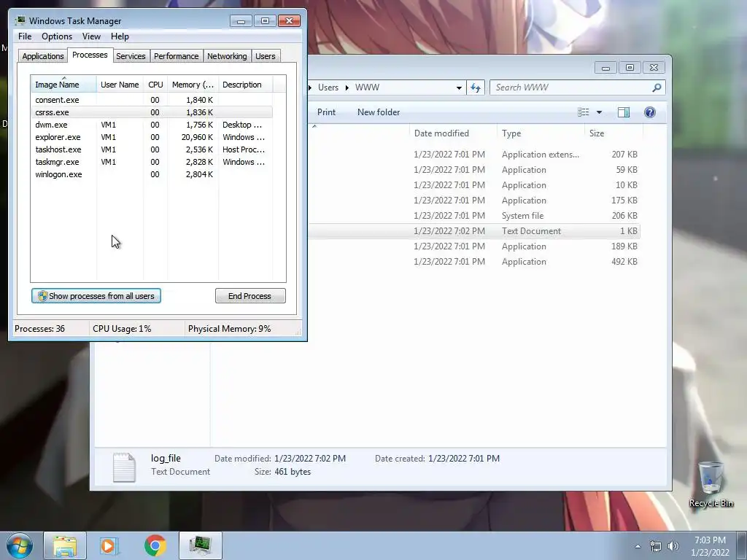Open the clock showing 7:03 PM
Screen dimensions: 747x560
(x=710, y=546)
